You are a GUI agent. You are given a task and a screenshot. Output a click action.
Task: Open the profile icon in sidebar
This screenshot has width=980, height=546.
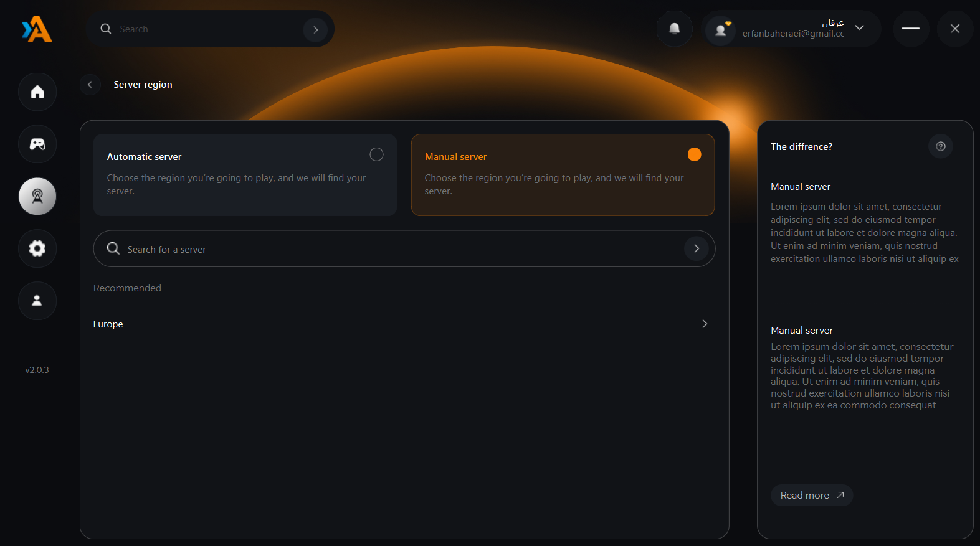pos(37,301)
